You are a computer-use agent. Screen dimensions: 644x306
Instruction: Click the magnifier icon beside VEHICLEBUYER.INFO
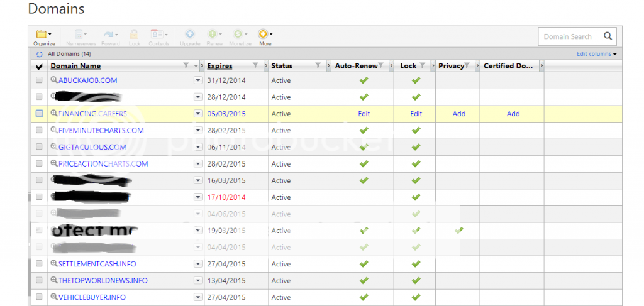pos(54,297)
